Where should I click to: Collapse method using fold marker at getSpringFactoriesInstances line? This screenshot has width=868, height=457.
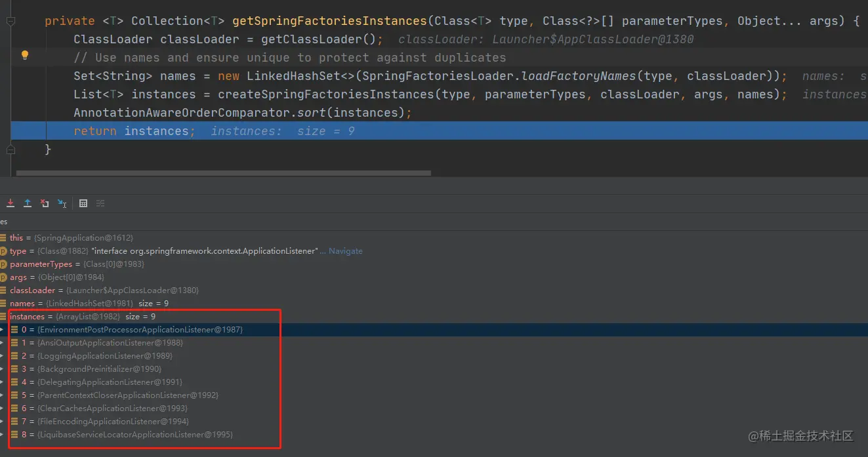10,21
